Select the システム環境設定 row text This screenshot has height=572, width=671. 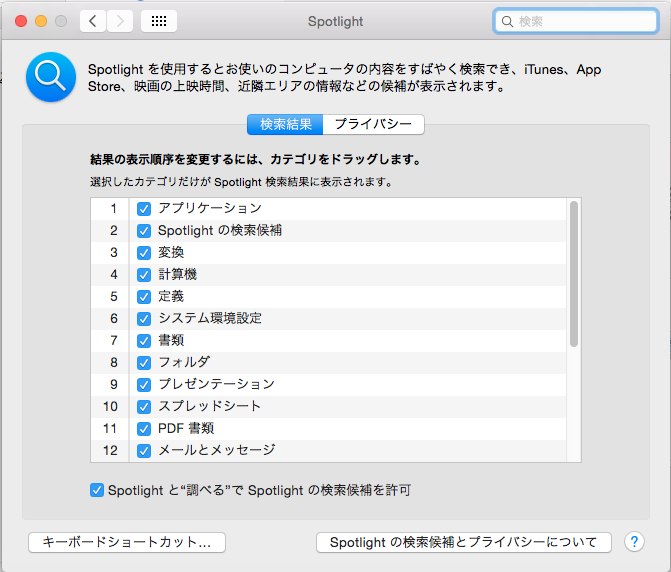(x=210, y=318)
